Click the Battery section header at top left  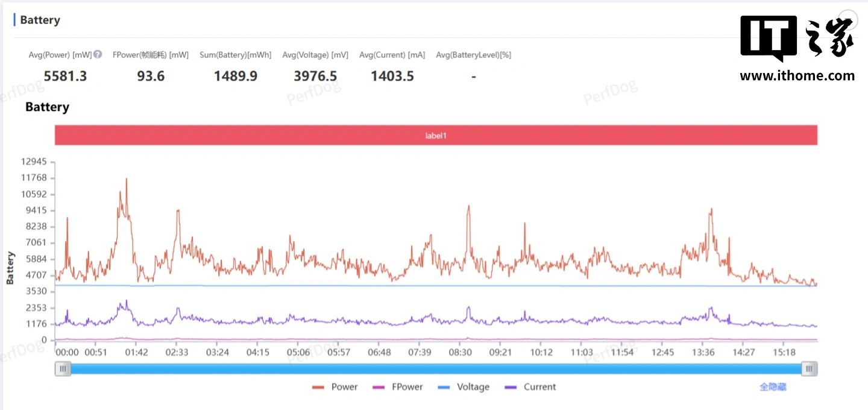coord(40,20)
